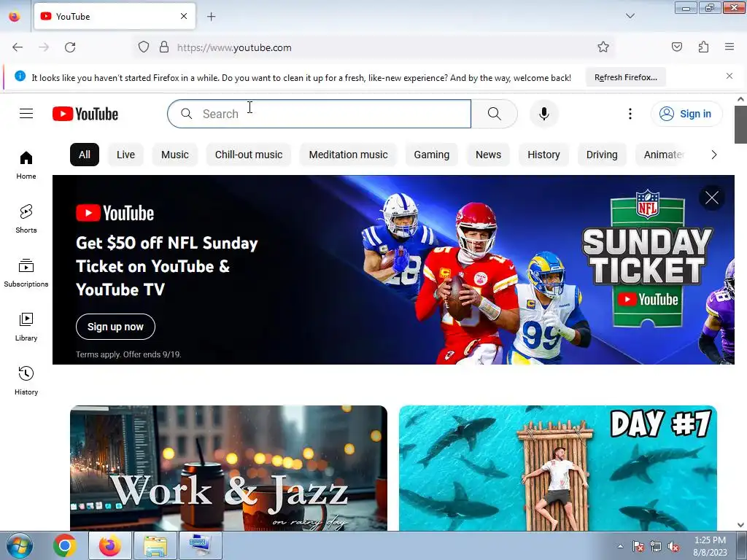Click the page vertical scrollbar thumb
The width and height of the screenshot is (747, 560).
point(740,124)
